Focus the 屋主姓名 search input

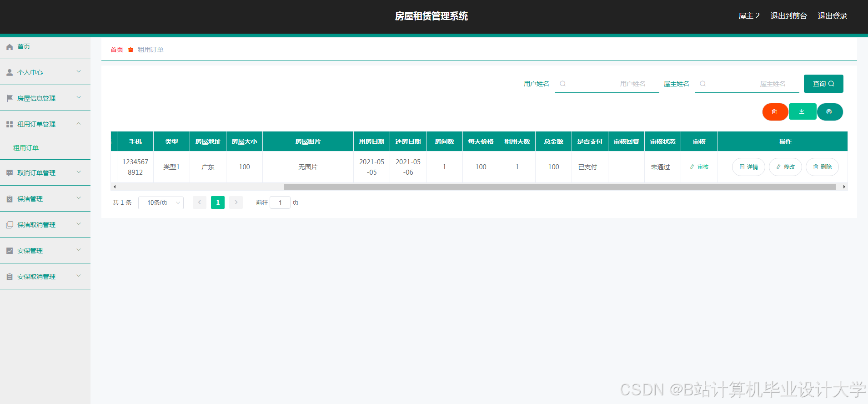747,84
